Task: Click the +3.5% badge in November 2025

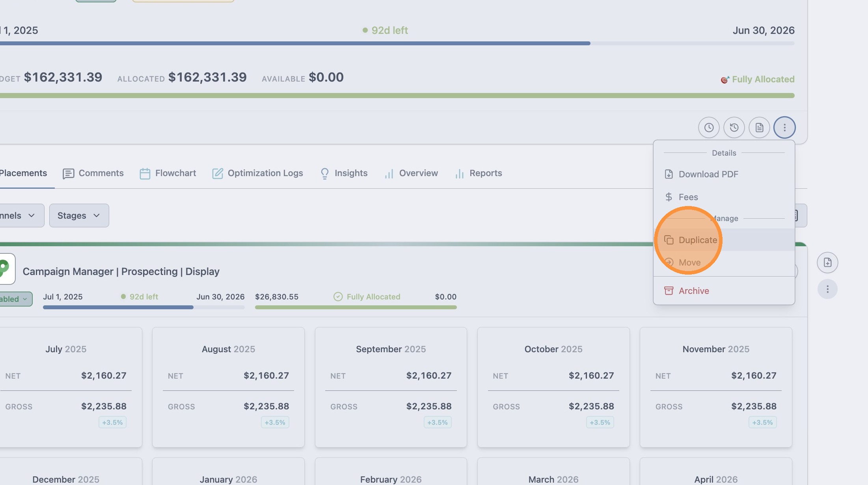Action: 762,422
